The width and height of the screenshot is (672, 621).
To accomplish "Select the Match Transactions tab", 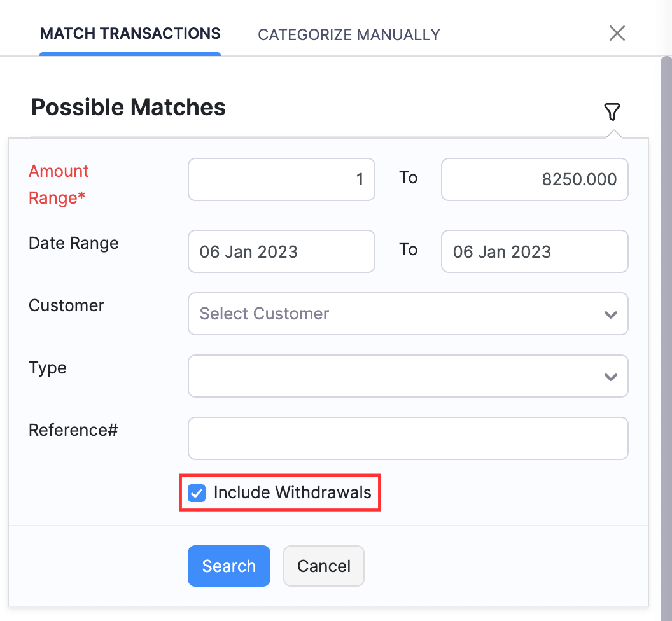I will coord(130,33).
